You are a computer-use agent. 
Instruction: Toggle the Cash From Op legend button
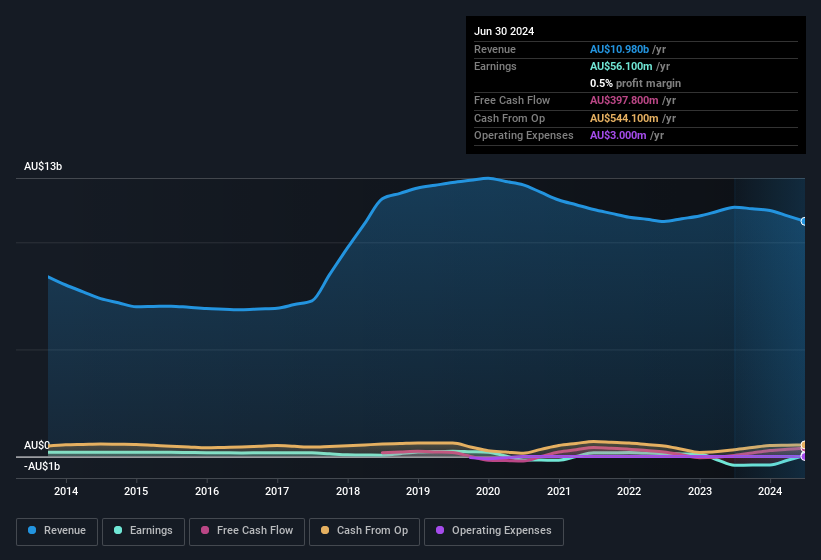364,531
